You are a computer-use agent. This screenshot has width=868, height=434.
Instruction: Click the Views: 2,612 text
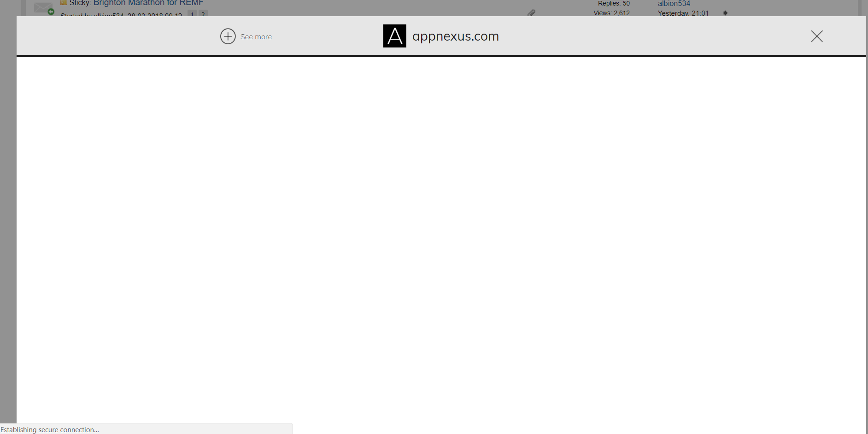611,13
